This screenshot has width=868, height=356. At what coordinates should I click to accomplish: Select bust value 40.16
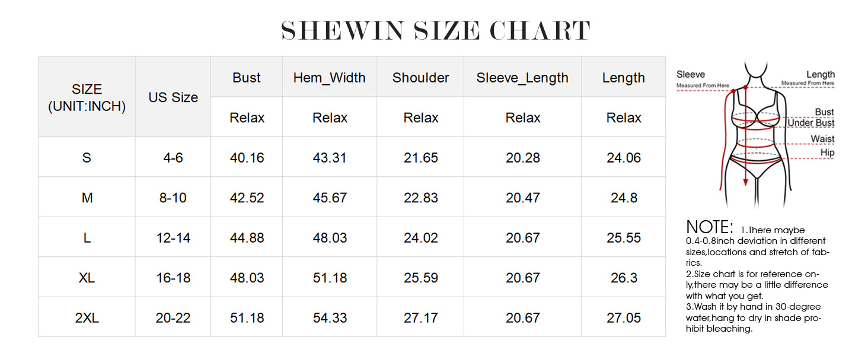tap(247, 158)
